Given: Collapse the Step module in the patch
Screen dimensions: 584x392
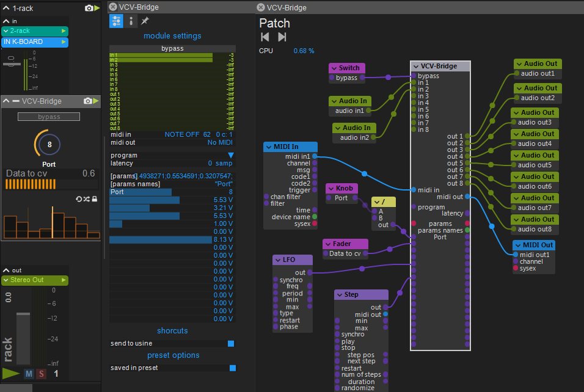Looking at the screenshot, I should coord(339,295).
